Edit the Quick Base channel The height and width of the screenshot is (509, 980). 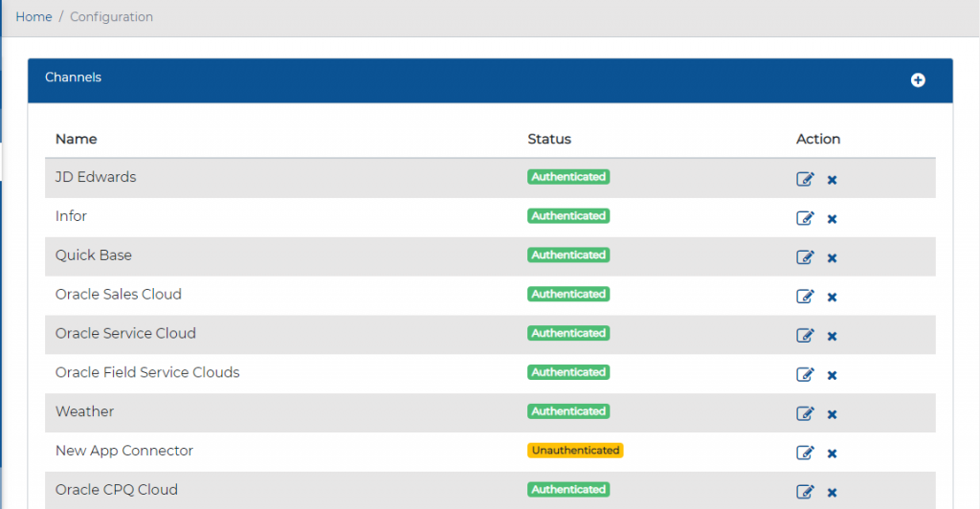tap(805, 257)
